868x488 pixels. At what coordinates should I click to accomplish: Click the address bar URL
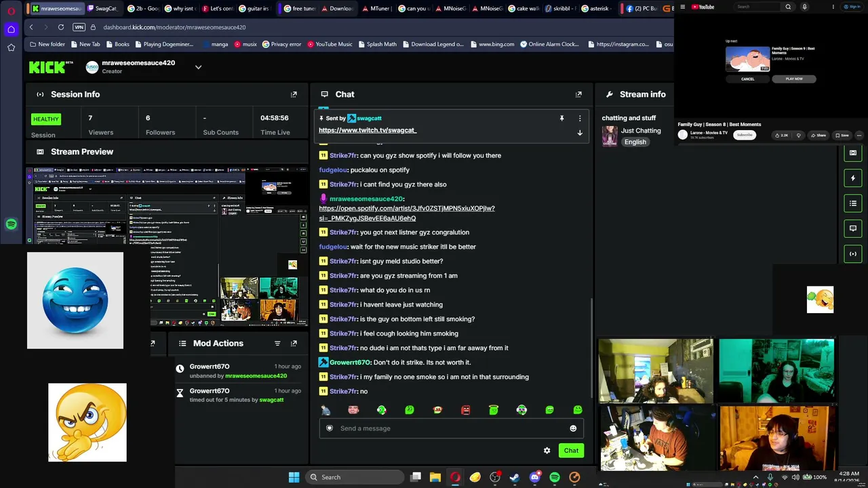174,27
